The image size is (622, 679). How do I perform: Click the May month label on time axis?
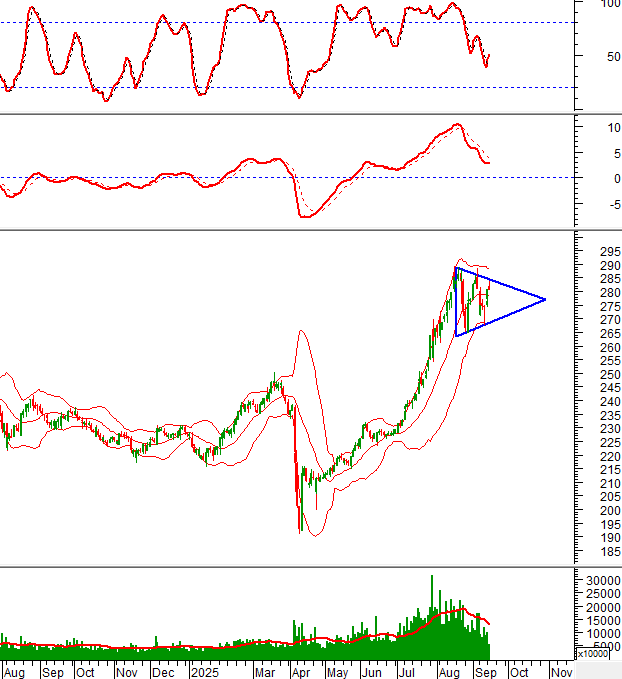pos(337,673)
